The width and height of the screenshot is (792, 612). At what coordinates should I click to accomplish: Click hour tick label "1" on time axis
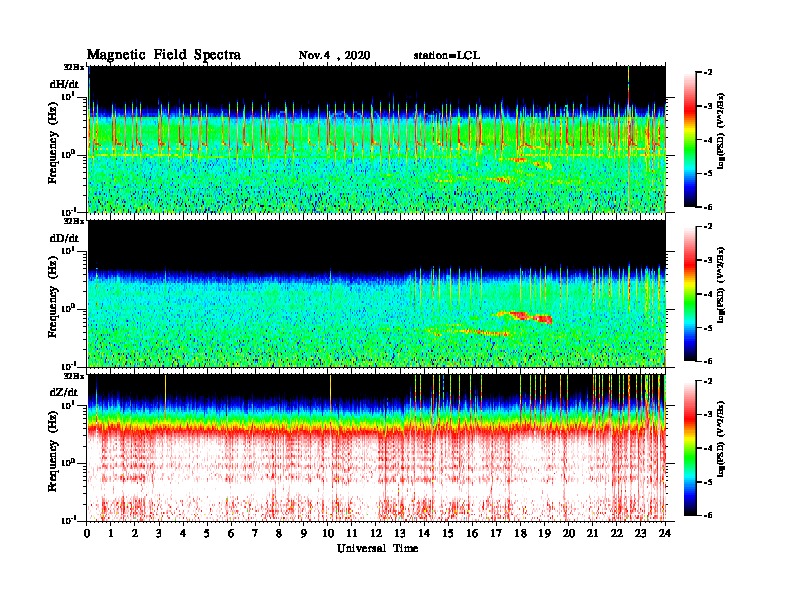[111, 533]
